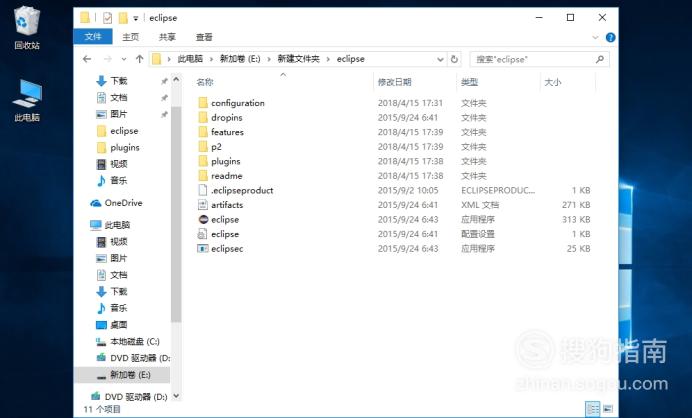Click the 2018/4/15 17:31 date cell
This screenshot has height=418, width=692.
point(410,103)
